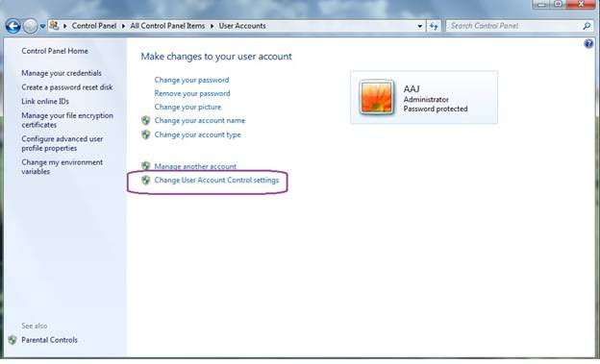Screen dimensions: 600x364
Task: Click Change your account name link
Action: click(x=200, y=120)
